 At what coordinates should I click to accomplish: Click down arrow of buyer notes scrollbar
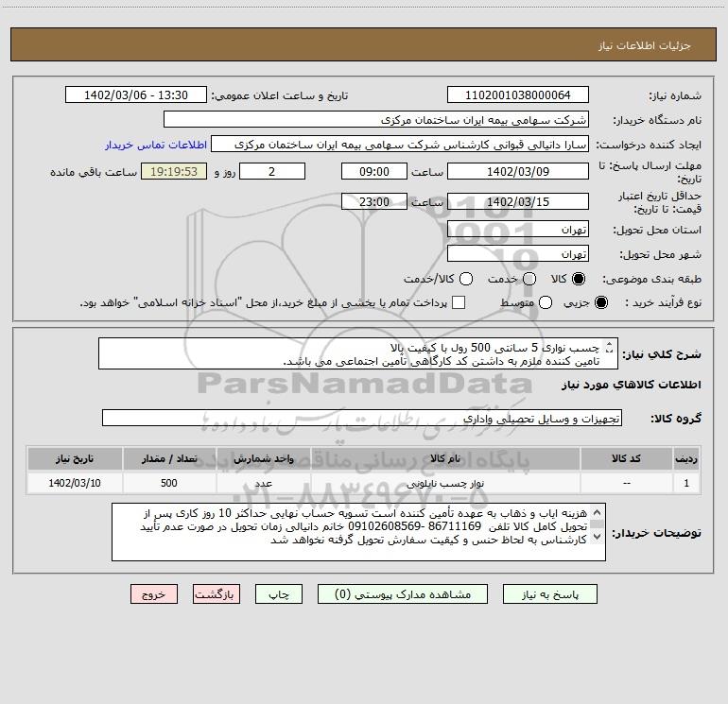click(598, 537)
